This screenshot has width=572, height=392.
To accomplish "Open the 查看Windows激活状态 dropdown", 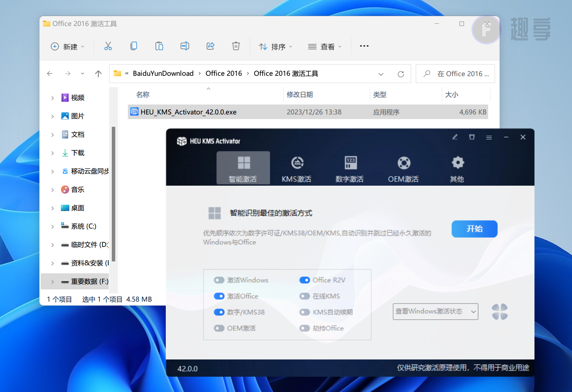I will [x=435, y=312].
